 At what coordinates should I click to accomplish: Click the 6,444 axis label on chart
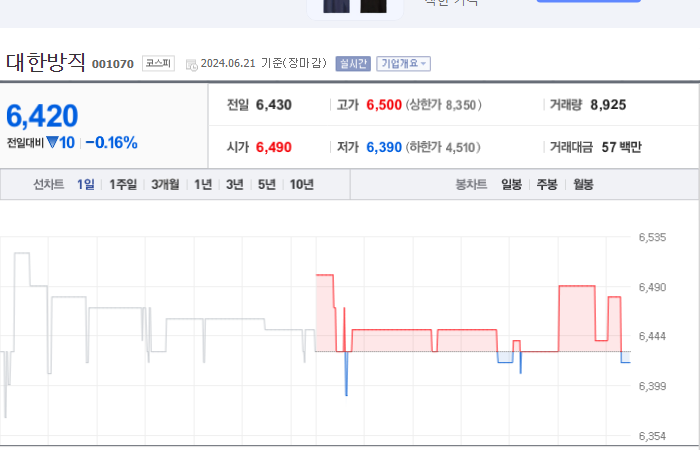pyautogui.click(x=652, y=336)
